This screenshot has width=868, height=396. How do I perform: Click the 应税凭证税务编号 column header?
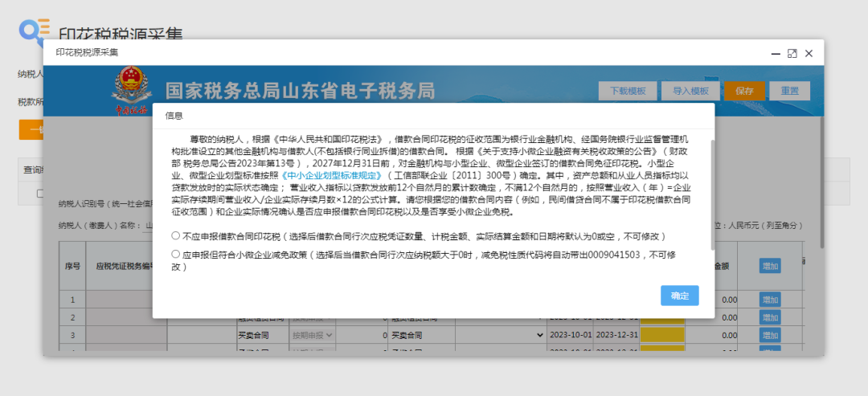pyautogui.click(x=125, y=266)
